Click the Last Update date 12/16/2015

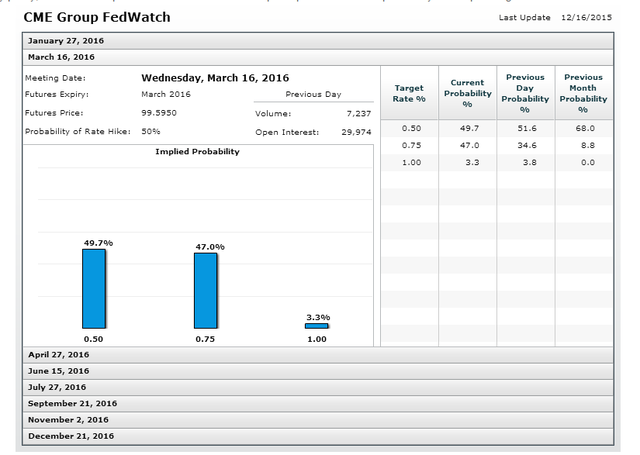587,18
